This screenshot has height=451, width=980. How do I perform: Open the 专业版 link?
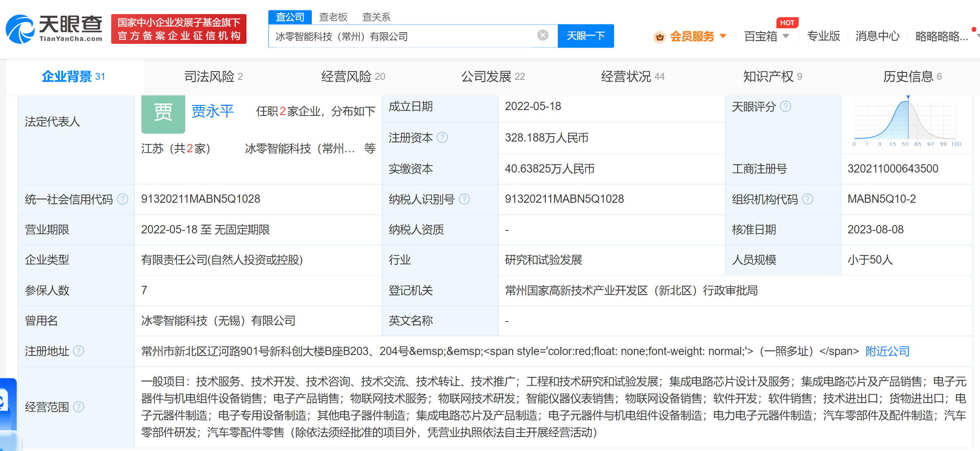tap(823, 36)
